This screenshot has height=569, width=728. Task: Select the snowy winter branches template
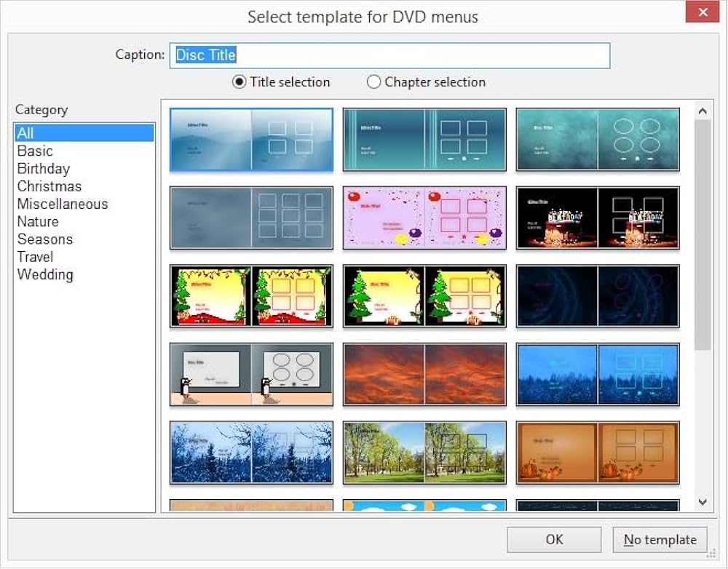pyautogui.click(x=251, y=452)
